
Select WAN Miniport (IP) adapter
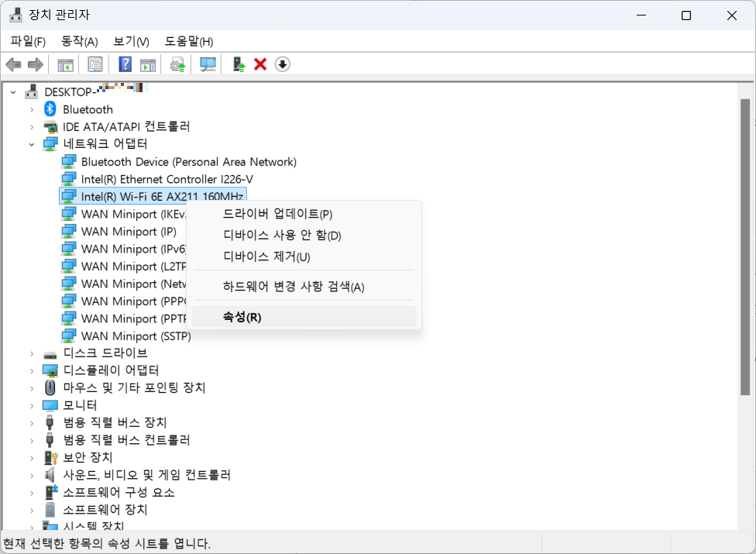point(129,232)
